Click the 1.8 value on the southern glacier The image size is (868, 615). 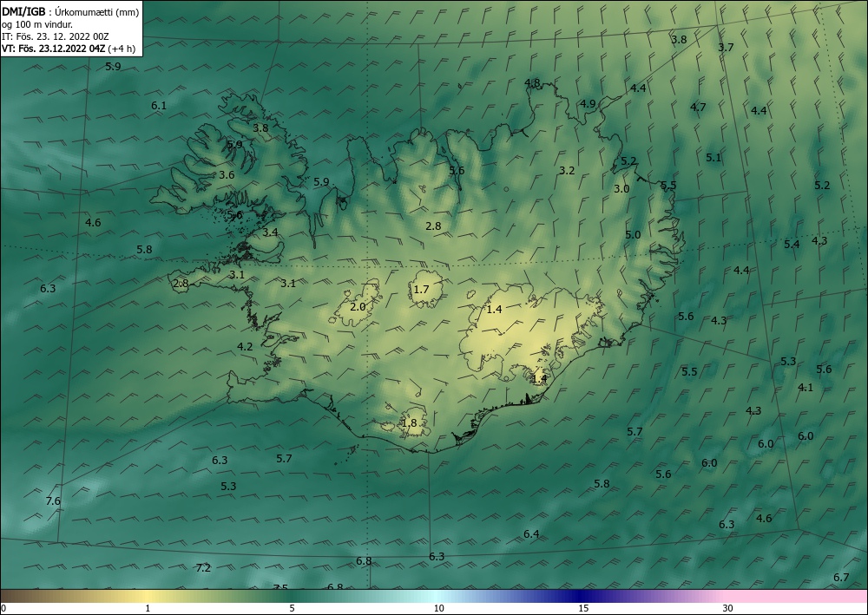409,423
